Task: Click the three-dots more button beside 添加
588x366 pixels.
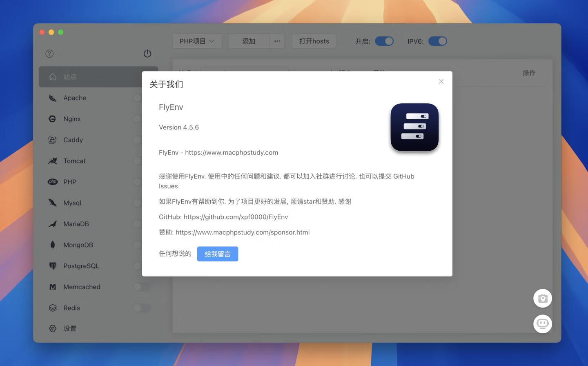Action: click(277, 41)
